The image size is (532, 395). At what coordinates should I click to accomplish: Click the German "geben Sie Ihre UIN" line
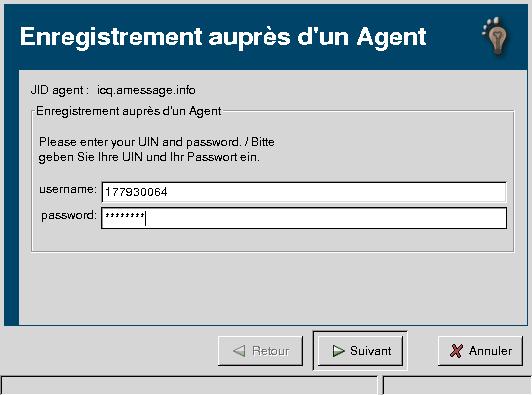[x=149, y=157]
